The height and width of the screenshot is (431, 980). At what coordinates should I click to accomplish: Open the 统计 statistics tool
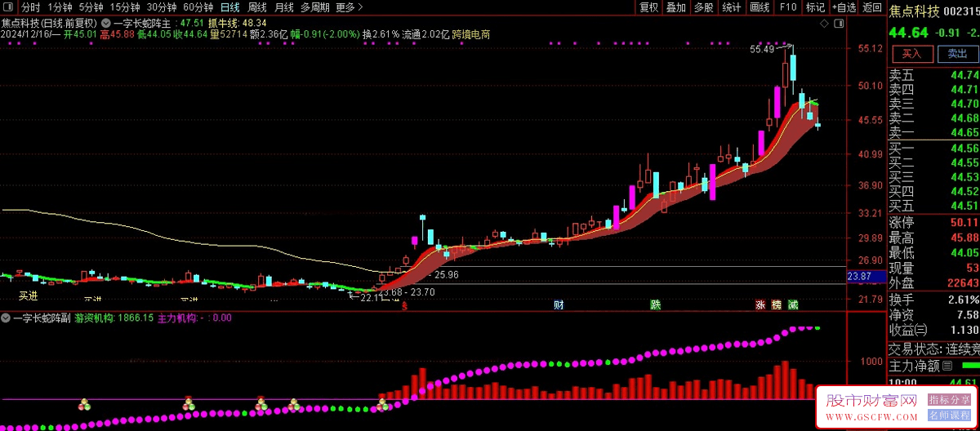pos(732,7)
